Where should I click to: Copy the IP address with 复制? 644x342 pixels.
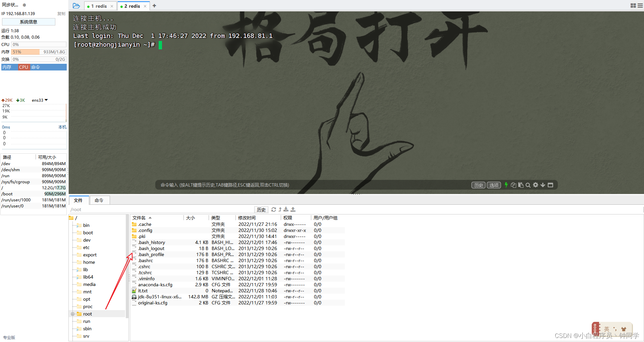click(61, 14)
